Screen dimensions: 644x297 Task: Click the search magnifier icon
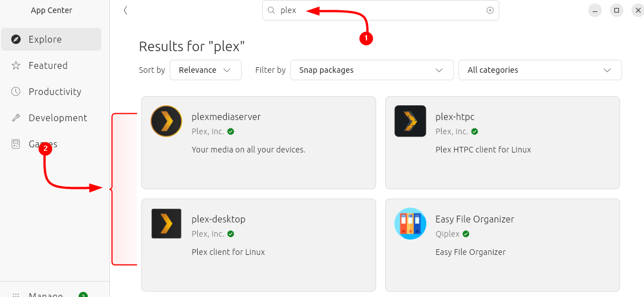272,10
